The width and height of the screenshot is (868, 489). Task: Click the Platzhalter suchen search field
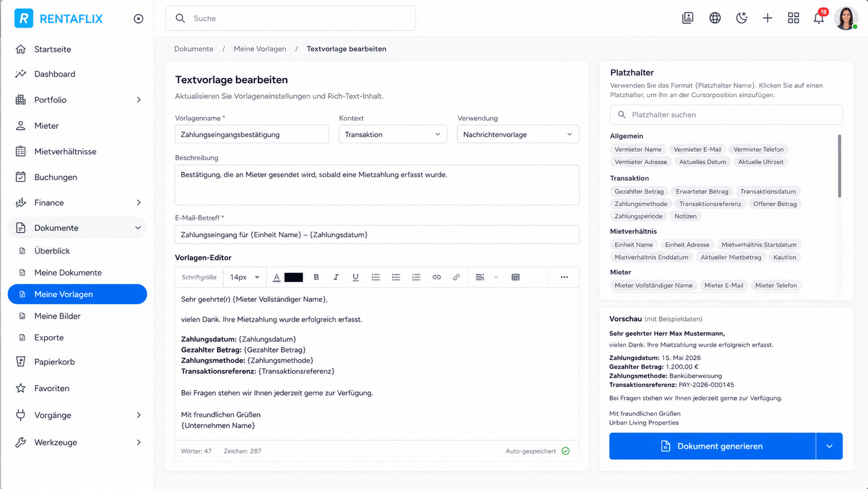(x=726, y=115)
